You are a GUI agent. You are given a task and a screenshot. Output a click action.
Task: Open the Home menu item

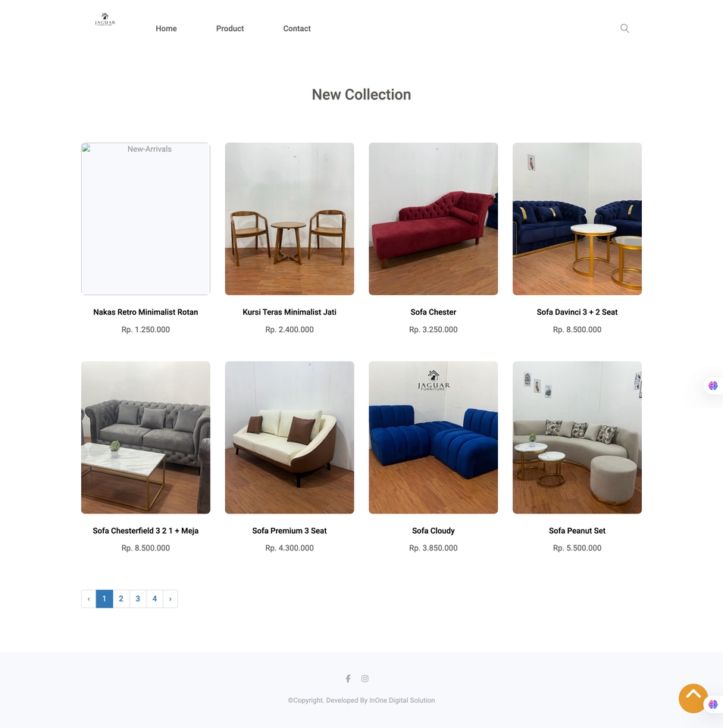pyautogui.click(x=166, y=28)
